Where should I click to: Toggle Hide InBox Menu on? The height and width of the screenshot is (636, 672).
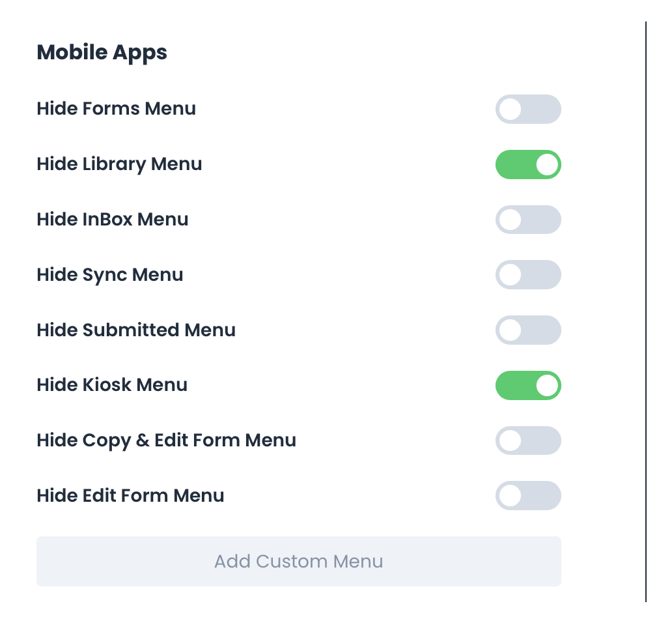click(x=528, y=220)
